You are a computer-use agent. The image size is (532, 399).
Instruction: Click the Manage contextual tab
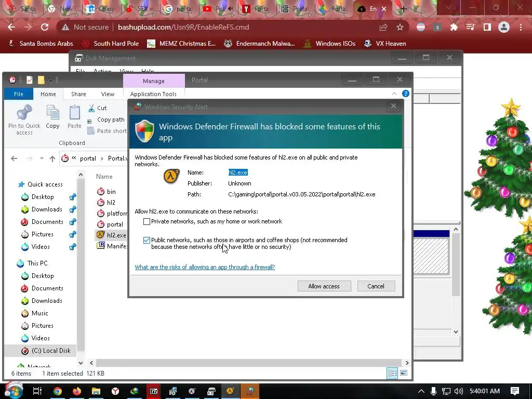[154, 81]
